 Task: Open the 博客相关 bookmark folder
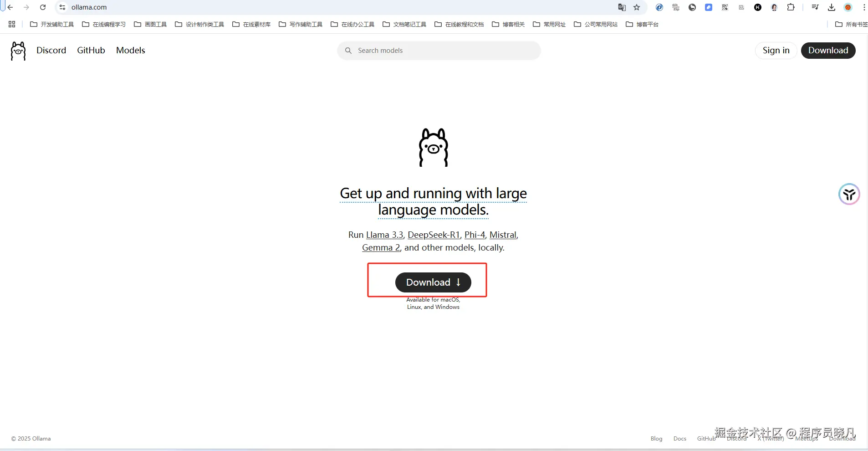point(508,24)
